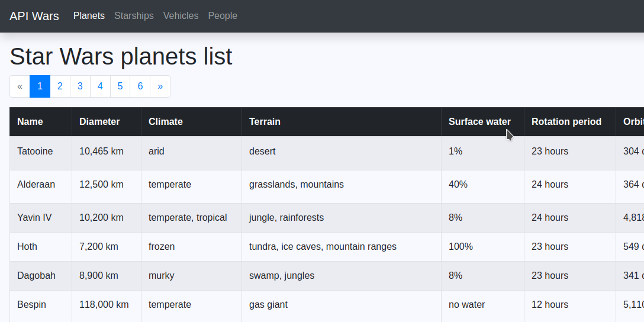Select the Climate column header

point(166,122)
